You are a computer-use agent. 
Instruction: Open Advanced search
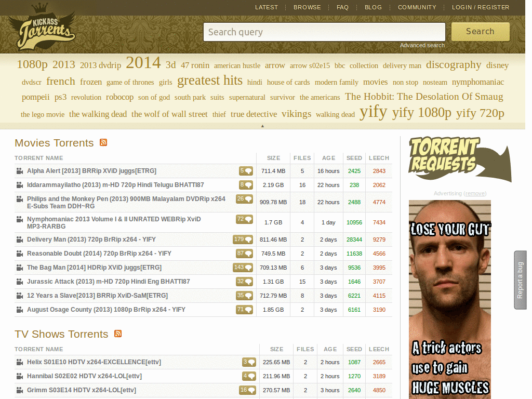click(422, 45)
